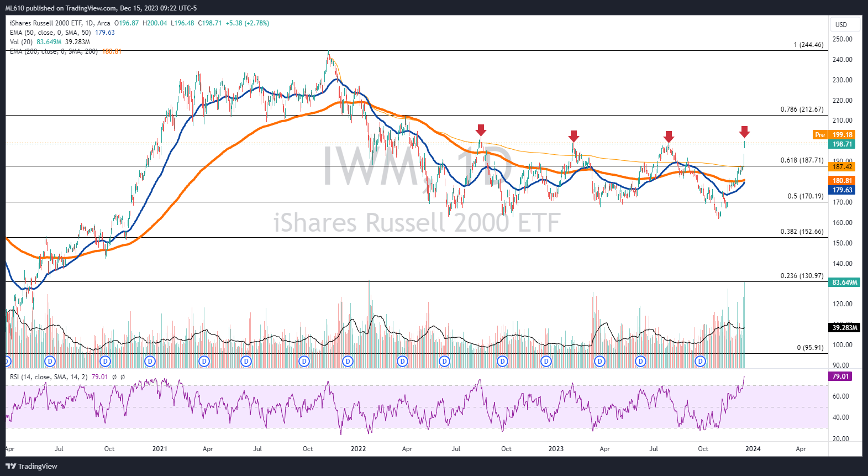Click the 199.18 pre-market price tag
Screen dimensions: 868x476
843,135
